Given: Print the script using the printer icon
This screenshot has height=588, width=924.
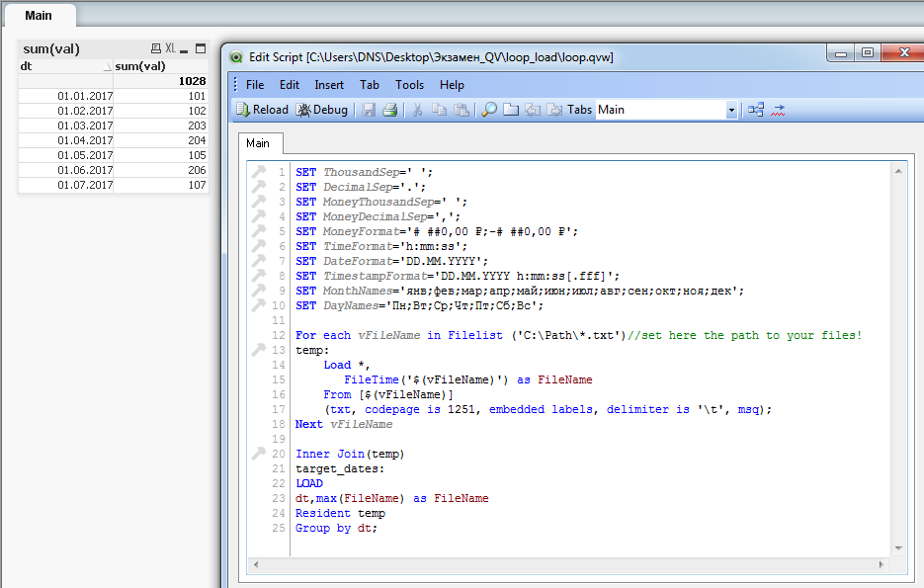Looking at the screenshot, I should click(x=389, y=110).
